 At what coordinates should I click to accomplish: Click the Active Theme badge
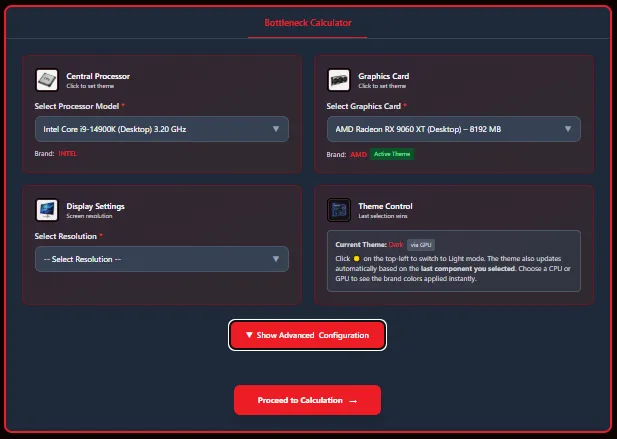click(392, 154)
